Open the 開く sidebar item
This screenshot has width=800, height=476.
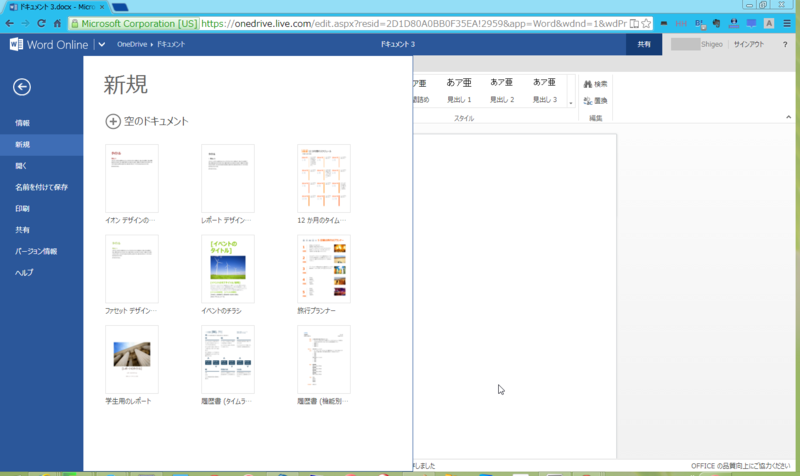[21, 166]
